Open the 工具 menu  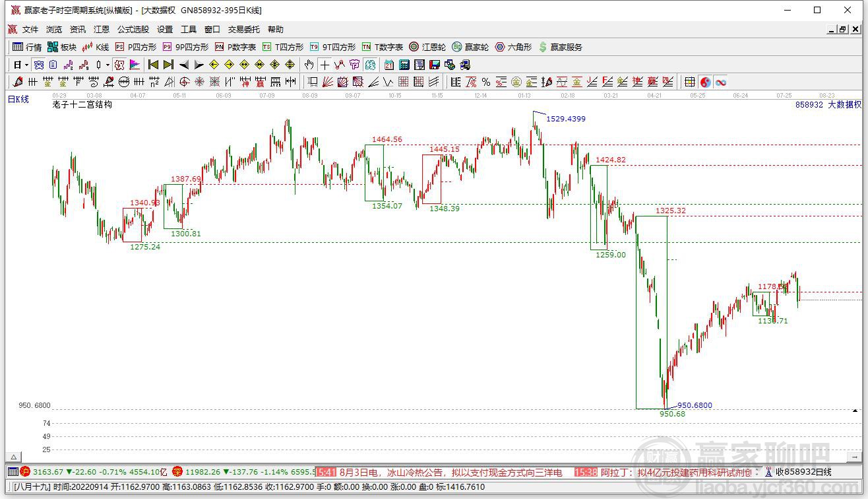pos(189,30)
